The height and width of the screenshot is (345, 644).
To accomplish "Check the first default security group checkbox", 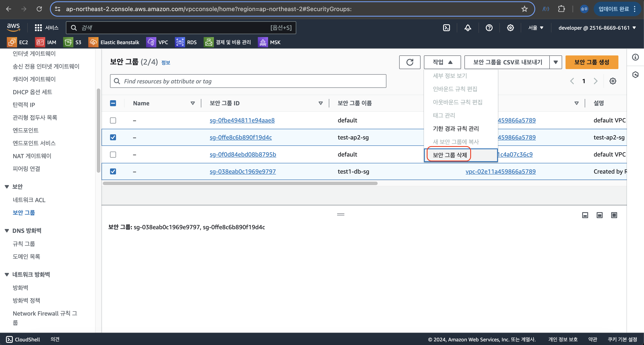I will [x=113, y=120].
